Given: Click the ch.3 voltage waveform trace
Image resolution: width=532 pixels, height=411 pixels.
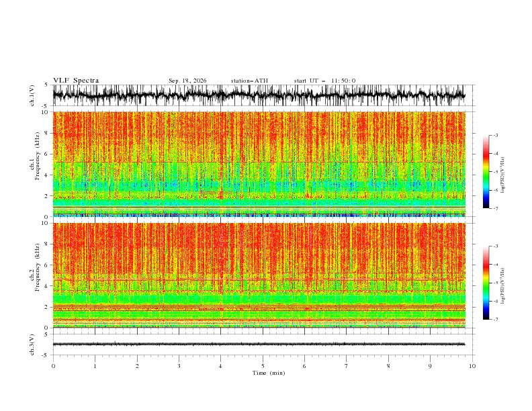Looking at the screenshot, I should pos(259,345).
